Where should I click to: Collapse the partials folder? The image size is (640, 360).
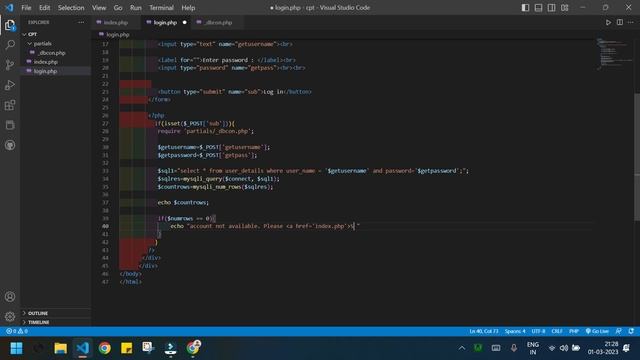(x=42, y=44)
